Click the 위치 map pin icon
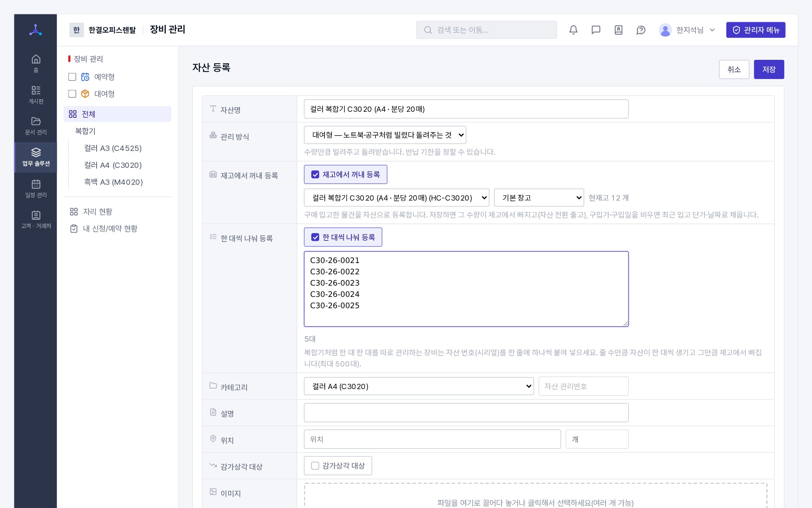The image size is (812, 508). click(213, 439)
